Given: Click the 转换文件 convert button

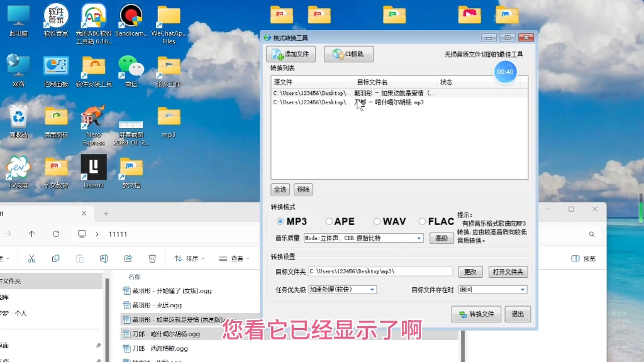Looking at the screenshot, I should point(476,314).
